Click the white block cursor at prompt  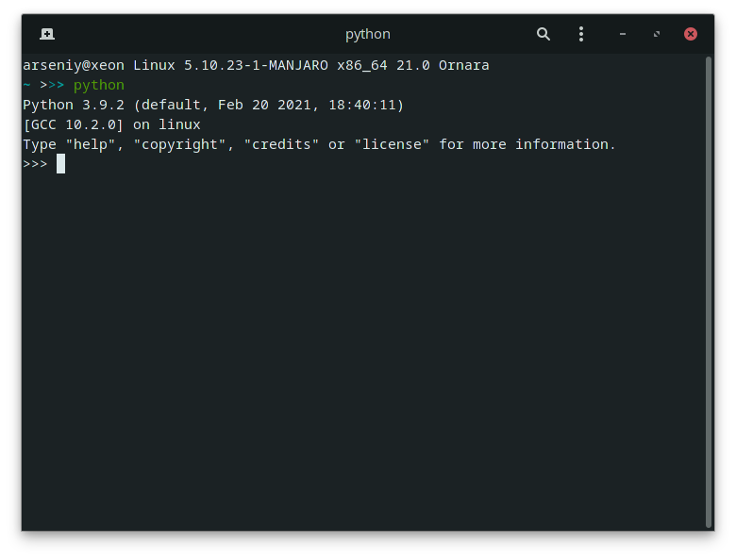[60, 164]
